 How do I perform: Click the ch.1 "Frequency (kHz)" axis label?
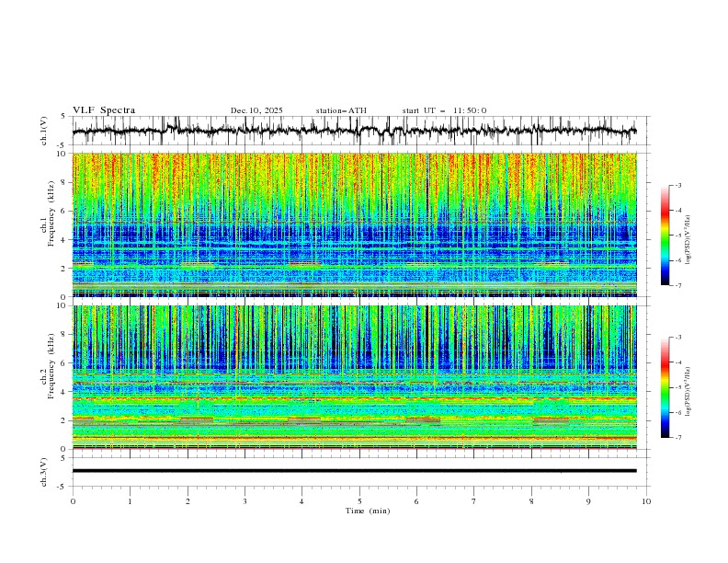(x=51, y=214)
